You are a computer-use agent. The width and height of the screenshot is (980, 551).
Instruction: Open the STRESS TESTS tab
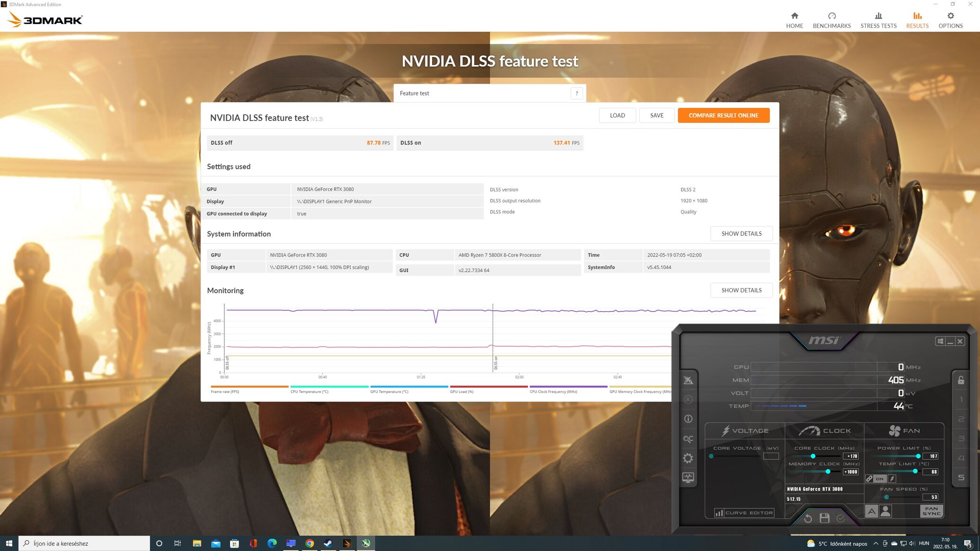878,20
